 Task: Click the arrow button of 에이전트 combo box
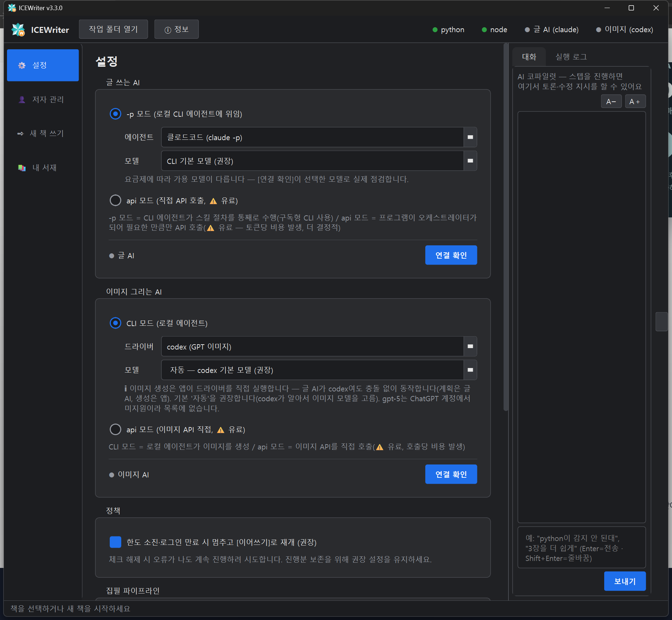[470, 137]
